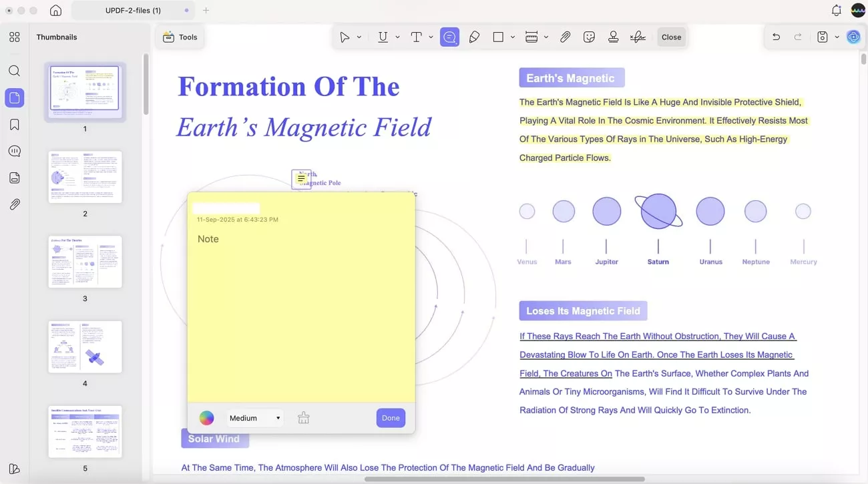Select the Sticky Note comment tool
This screenshot has height=484, width=868.
point(449,37)
